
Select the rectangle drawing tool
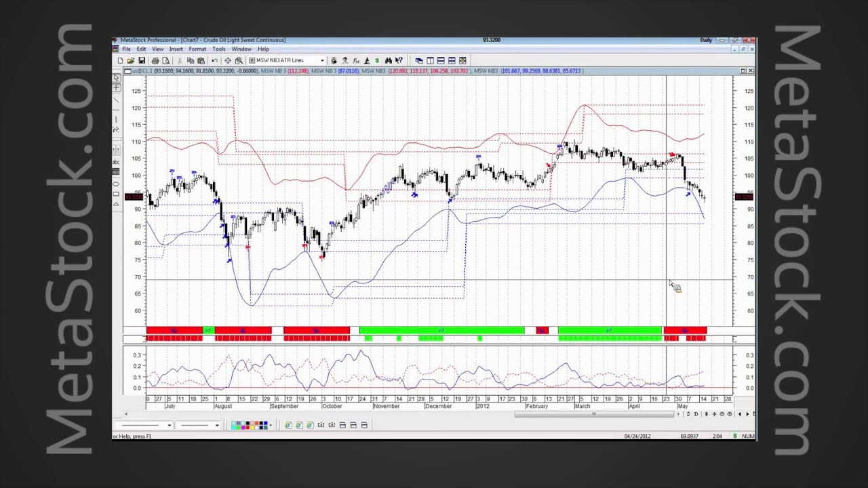(117, 193)
